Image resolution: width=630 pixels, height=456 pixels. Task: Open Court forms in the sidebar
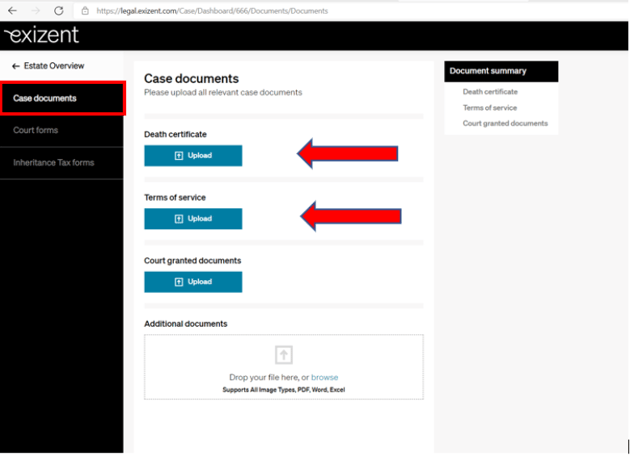point(62,130)
